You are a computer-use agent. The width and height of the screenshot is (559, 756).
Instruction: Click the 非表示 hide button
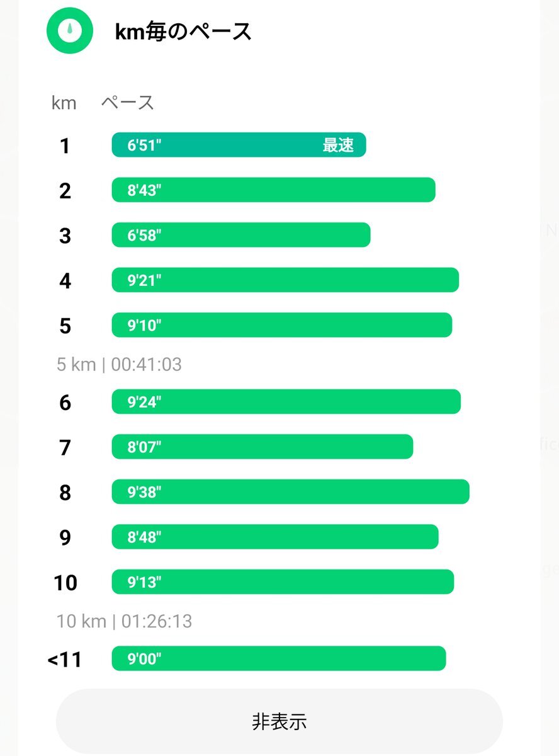[279, 721]
